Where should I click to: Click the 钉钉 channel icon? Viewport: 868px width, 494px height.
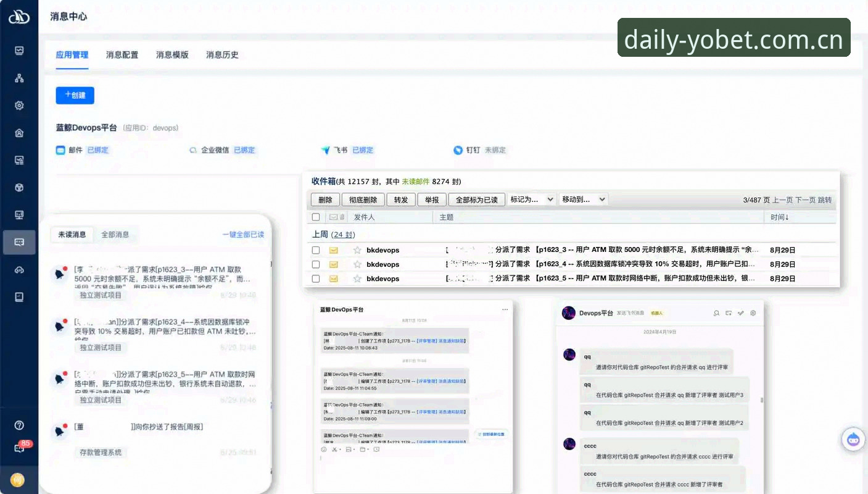tap(458, 150)
